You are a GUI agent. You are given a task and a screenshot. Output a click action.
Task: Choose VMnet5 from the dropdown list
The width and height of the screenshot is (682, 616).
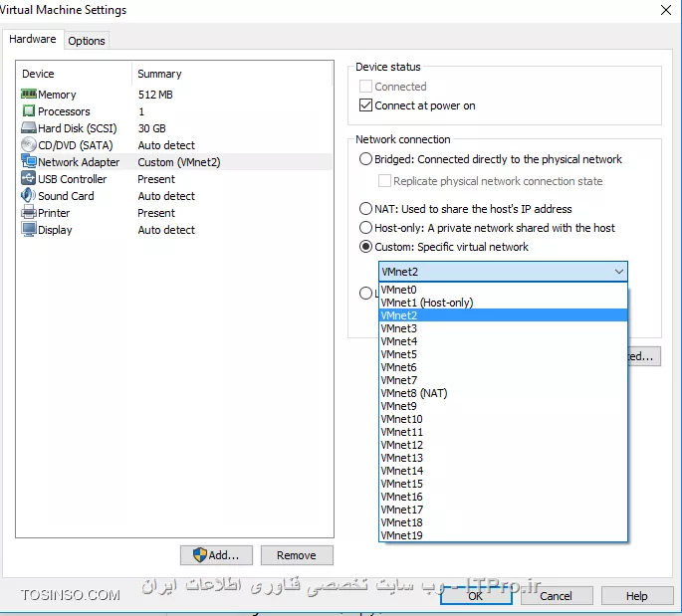click(x=503, y=354)
